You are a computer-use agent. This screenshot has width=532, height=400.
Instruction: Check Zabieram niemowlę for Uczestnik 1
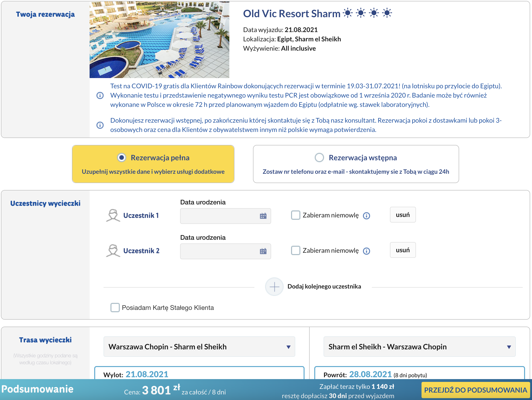pyautogui.click(x=295, y=215)
